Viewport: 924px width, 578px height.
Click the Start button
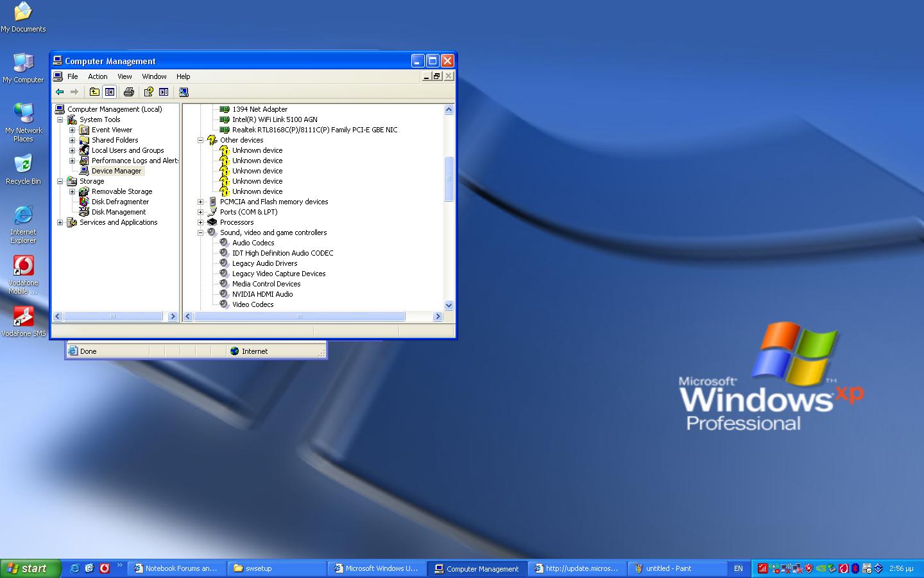pos(31,568)
